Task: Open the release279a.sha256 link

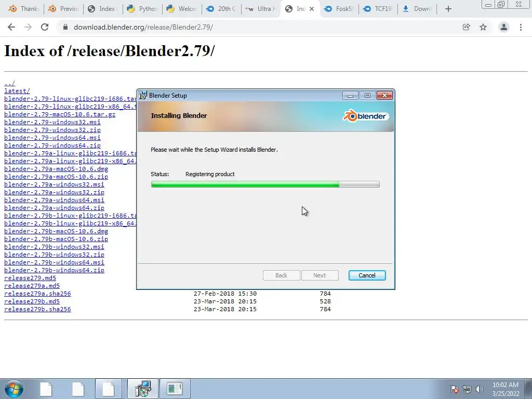Action: pyautogui.click(x=37, y=294)
